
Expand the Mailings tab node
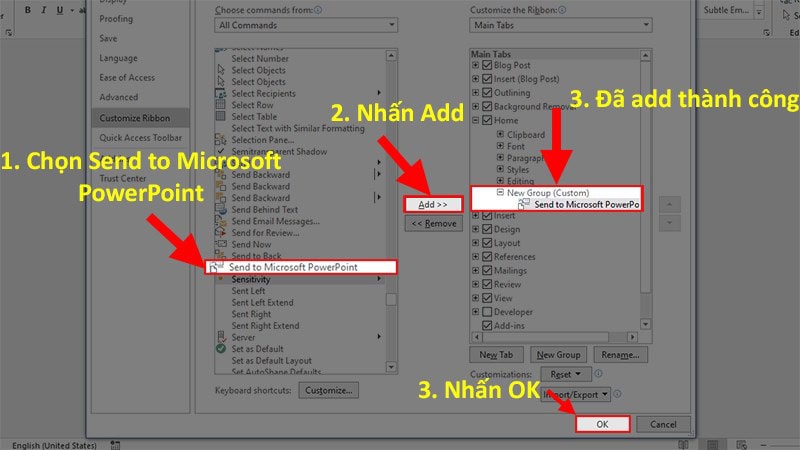[475, 270]
